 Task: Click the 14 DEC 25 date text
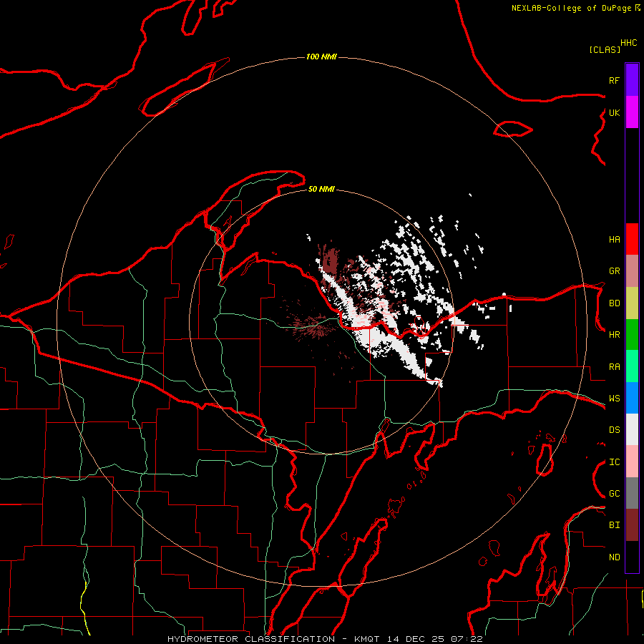(416, 639)
